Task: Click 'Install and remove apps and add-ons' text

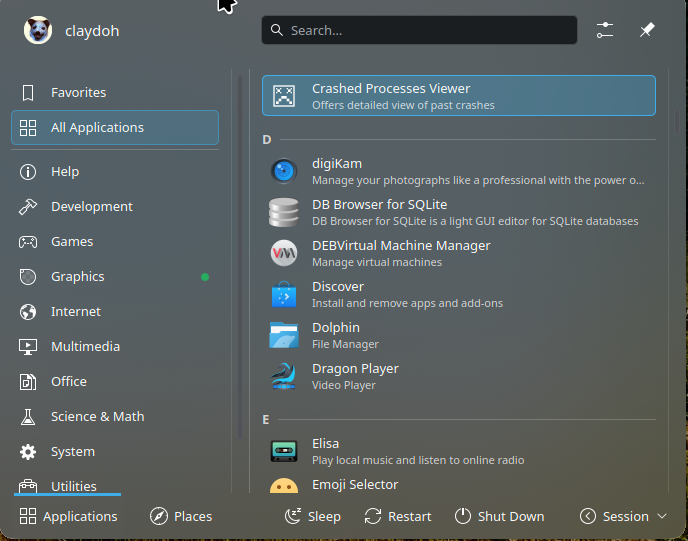Action: (407, 303)
